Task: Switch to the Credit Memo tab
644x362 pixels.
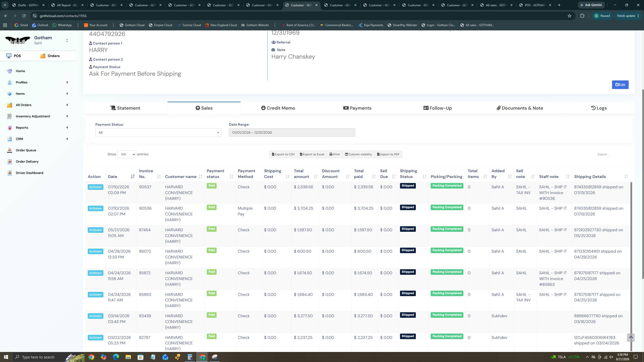Action: click(x=278, y=108)
